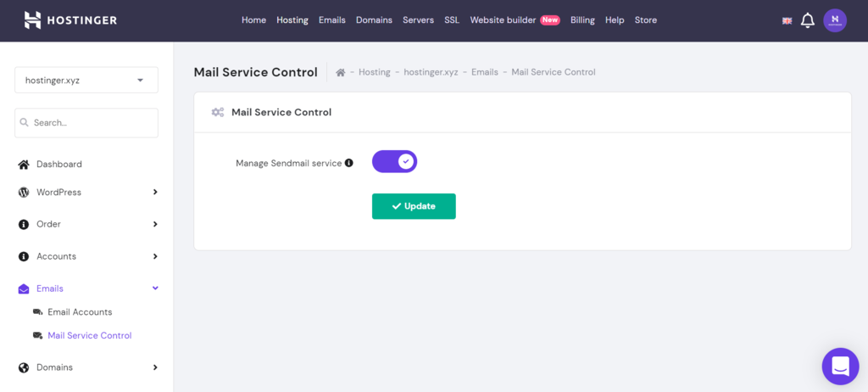Click the Dashboard house icon
This screenshot has width=868, height=392.
point(23,164)
